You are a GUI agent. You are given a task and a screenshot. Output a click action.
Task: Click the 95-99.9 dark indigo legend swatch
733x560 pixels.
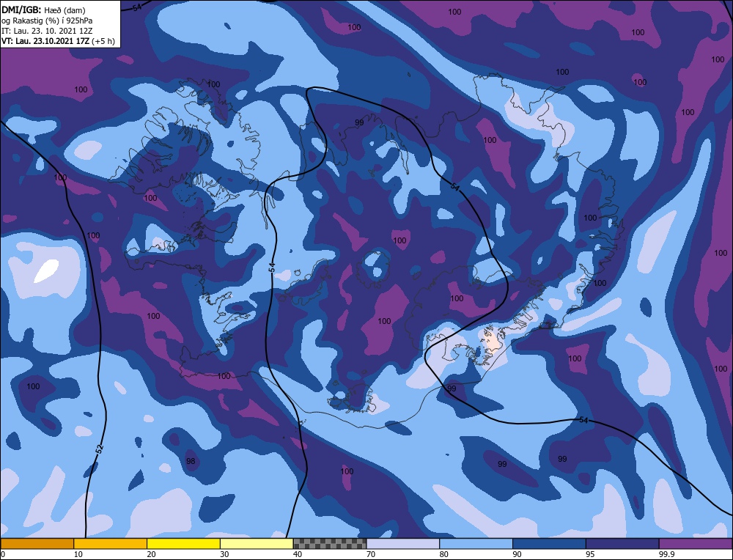[622, 544]
